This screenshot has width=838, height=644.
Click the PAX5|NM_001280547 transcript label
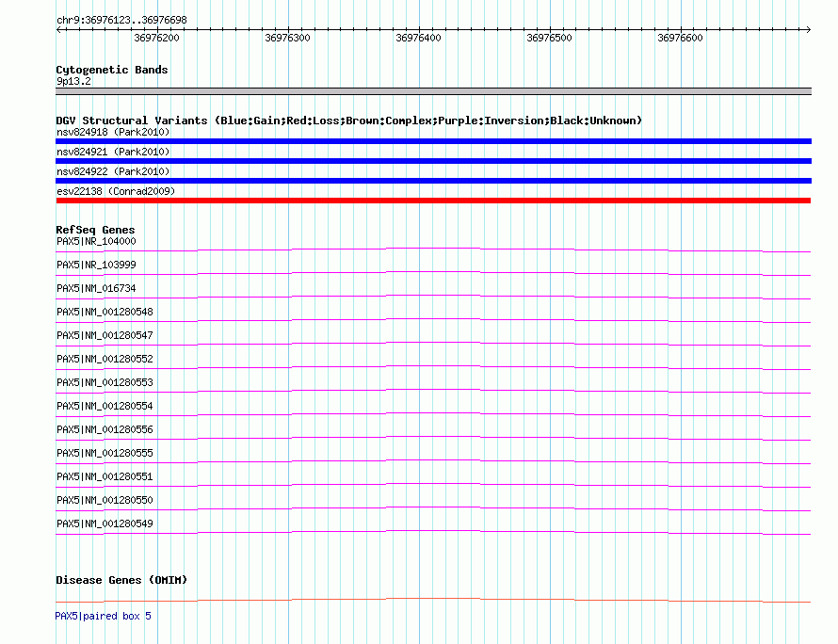pos(105,335)
